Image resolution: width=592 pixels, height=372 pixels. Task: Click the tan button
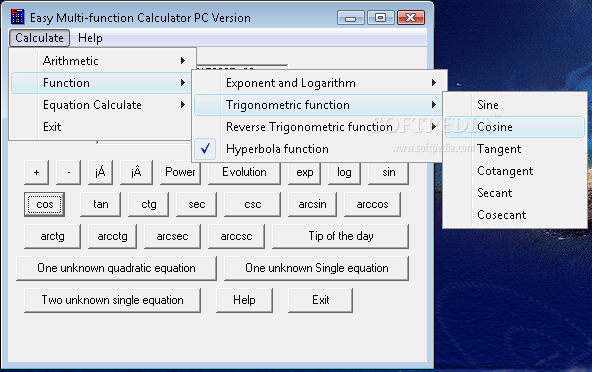pyautogui.click(x=100, y=204)
